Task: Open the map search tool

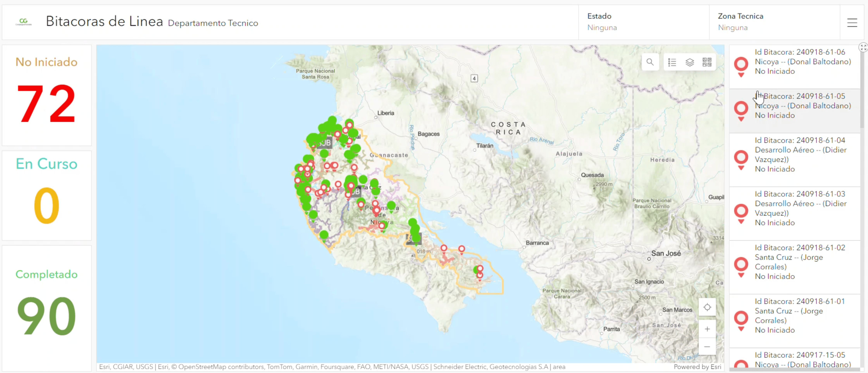Action: click(650, 62)
